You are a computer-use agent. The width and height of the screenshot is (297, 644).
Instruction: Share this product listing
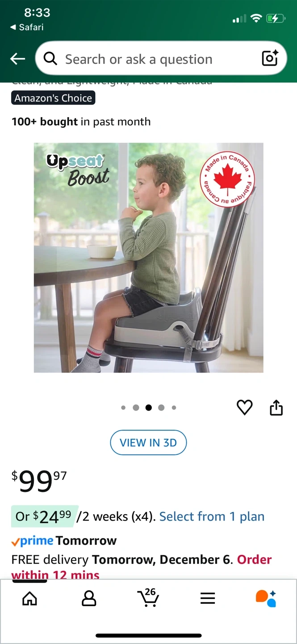click(276, 407)
